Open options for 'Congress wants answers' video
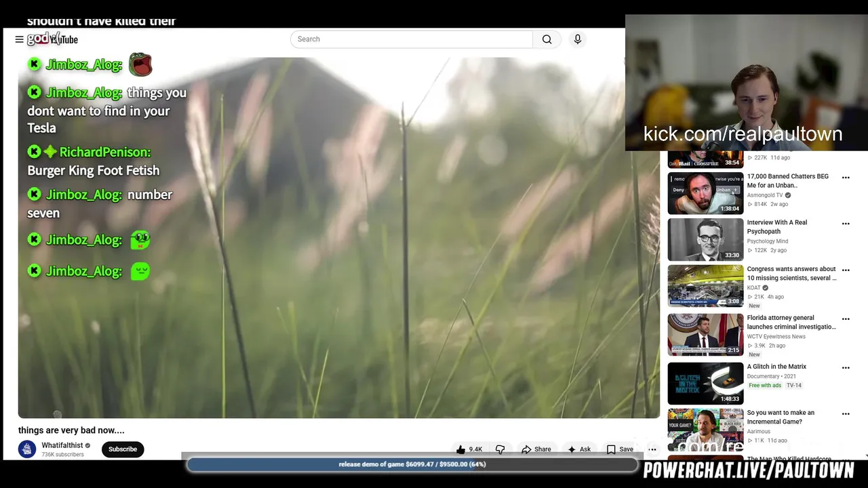Screen dimensions: 868x488 click(x=846, y=270)
